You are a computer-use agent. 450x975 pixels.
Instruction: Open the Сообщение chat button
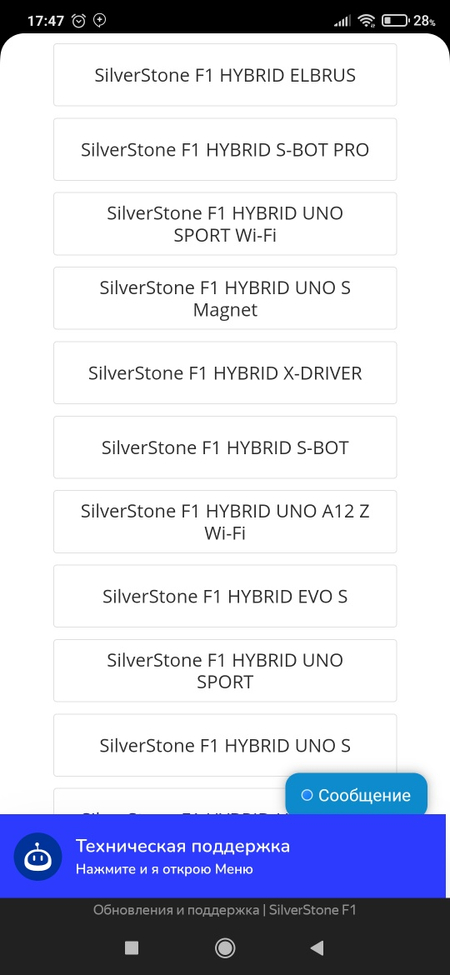click(356, 795)
